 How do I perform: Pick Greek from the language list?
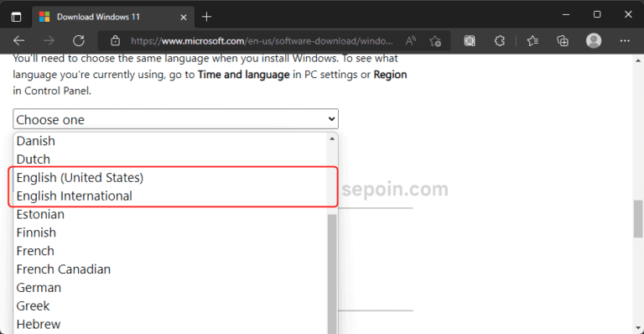click(x=171, y=306)
